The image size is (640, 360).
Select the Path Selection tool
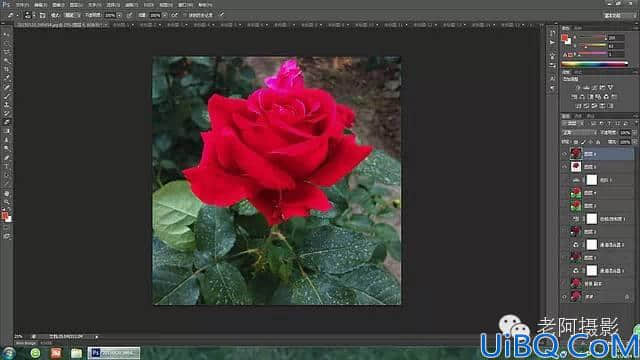point(7,176)
